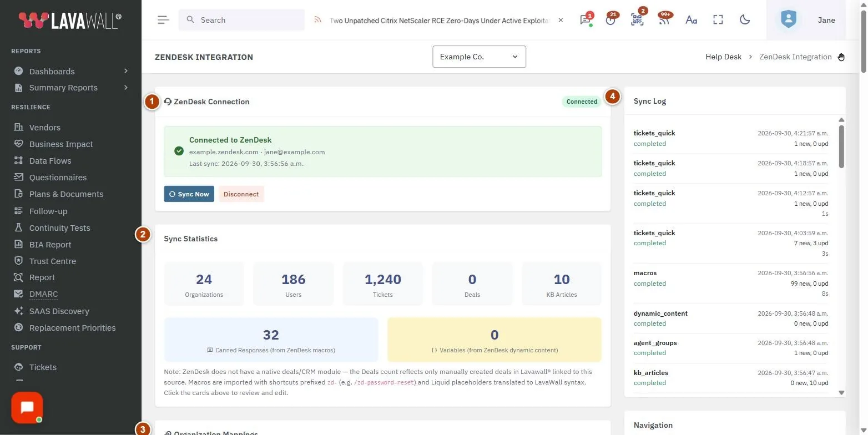Open the Canned Responses 32 card
The image size is (868, 435).
(271, 340)
